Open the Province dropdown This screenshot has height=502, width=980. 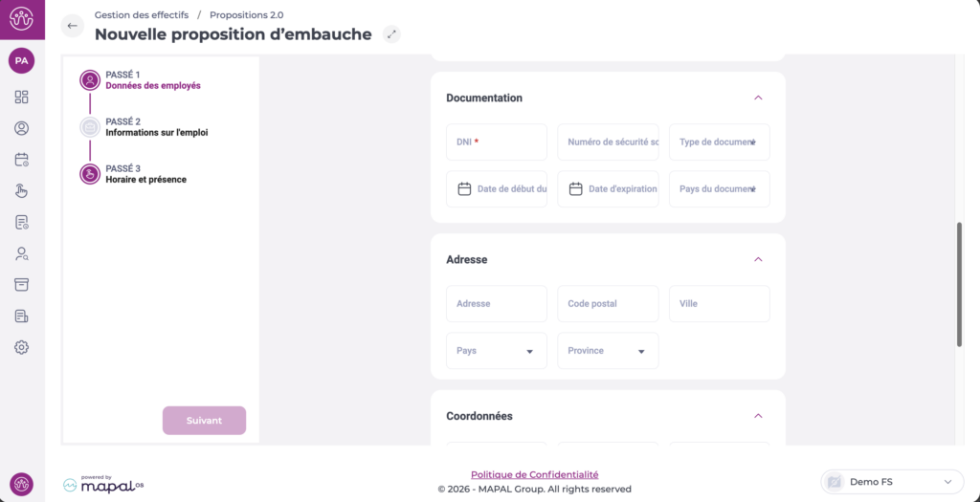point(608,351)
